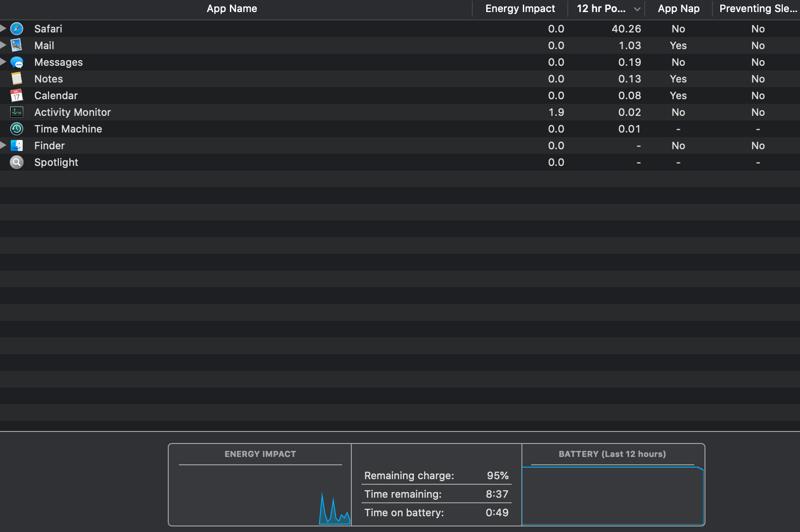
Task: Click the Battery last 12 hours graph
Action: click(613, 495)
